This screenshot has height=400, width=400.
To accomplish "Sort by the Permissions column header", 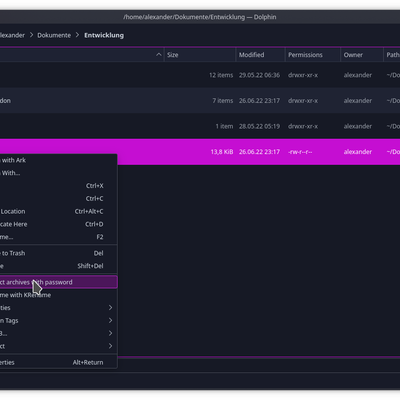I will point(313,55).
